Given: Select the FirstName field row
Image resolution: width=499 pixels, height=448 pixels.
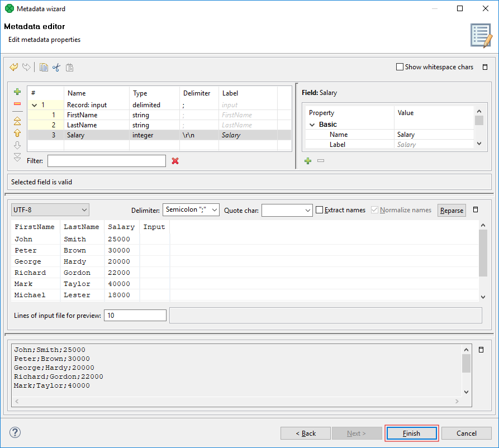Looking at the screenshot, I should tap(82, 115).
